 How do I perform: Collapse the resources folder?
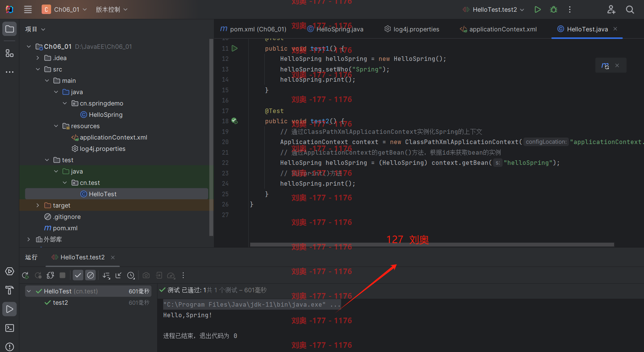pyautogui.click(x=56, y=126)
